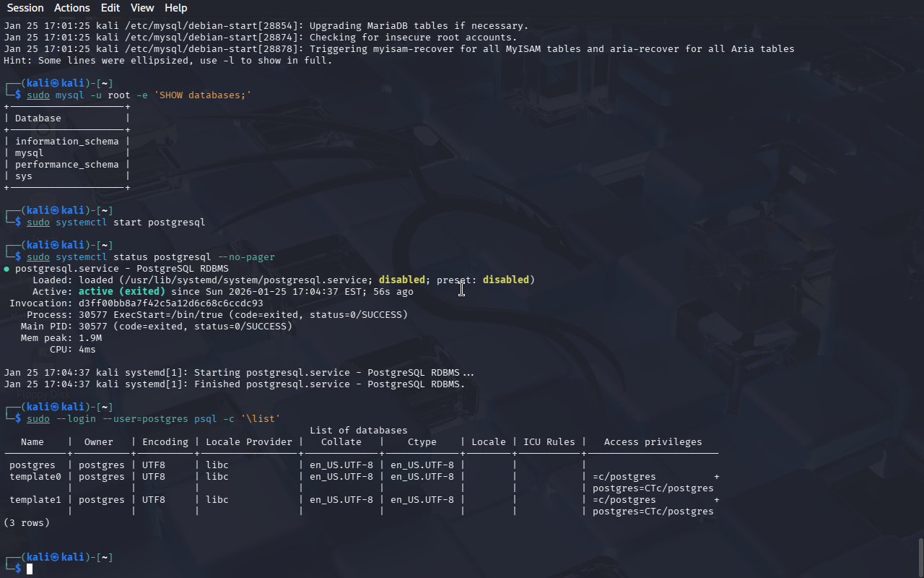Click the '(3 rows)' result count text
The image size is (924, 578).
27,523
